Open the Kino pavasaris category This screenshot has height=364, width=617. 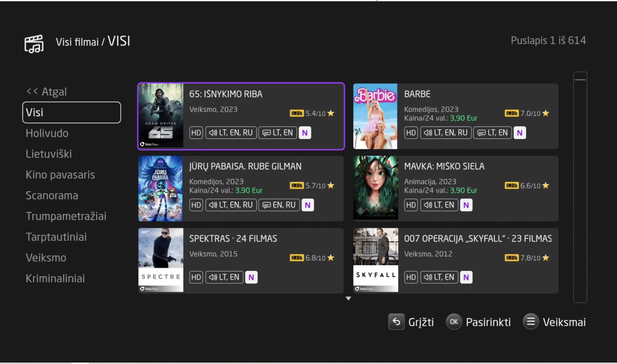(x=60, y=175)
